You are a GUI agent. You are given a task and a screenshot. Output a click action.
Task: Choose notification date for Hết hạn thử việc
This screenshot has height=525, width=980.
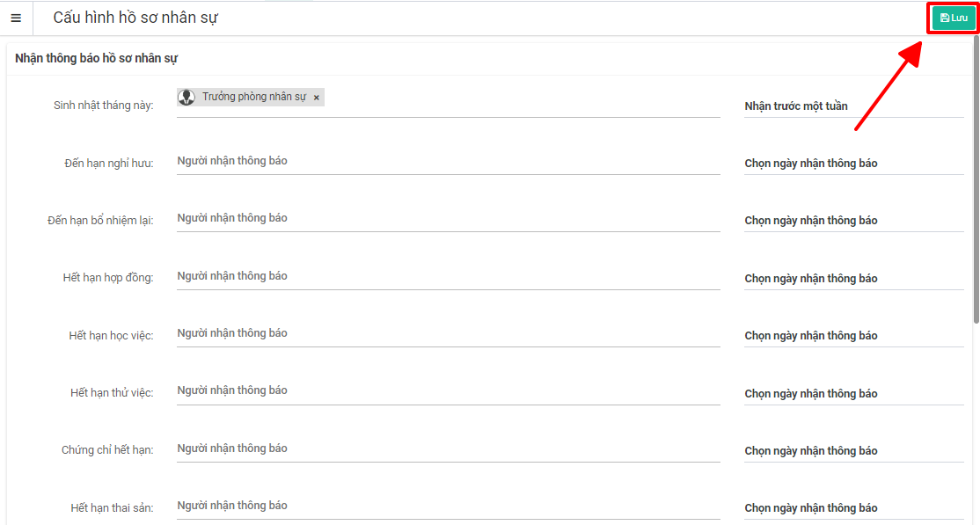(853, 394)
